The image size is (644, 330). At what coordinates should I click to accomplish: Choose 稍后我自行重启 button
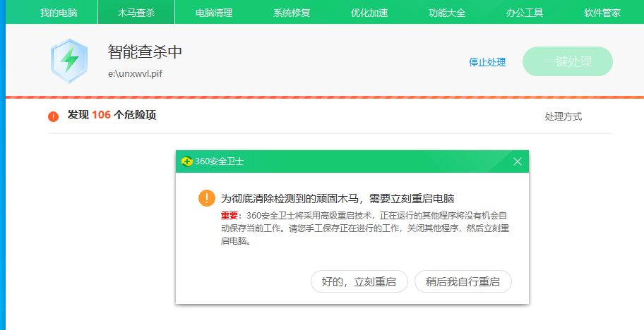(x=463, y=281)
